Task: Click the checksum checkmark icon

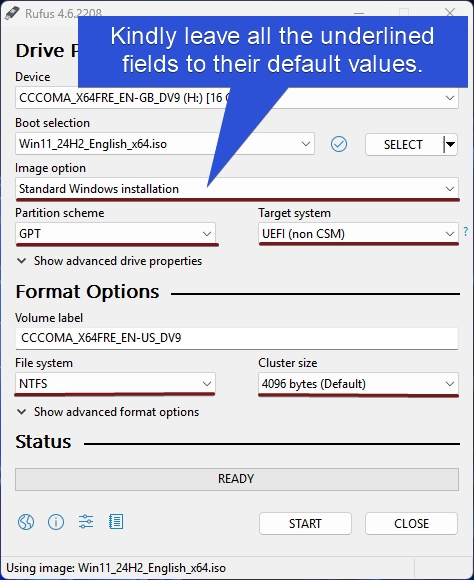Action: (339, 144)
